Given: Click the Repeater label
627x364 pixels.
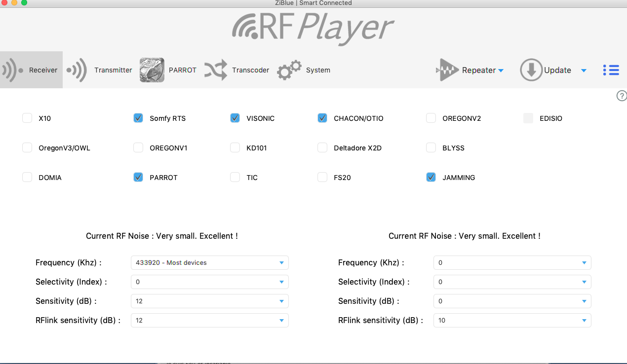Looking at the screenshot, I should tap(478, 70).
